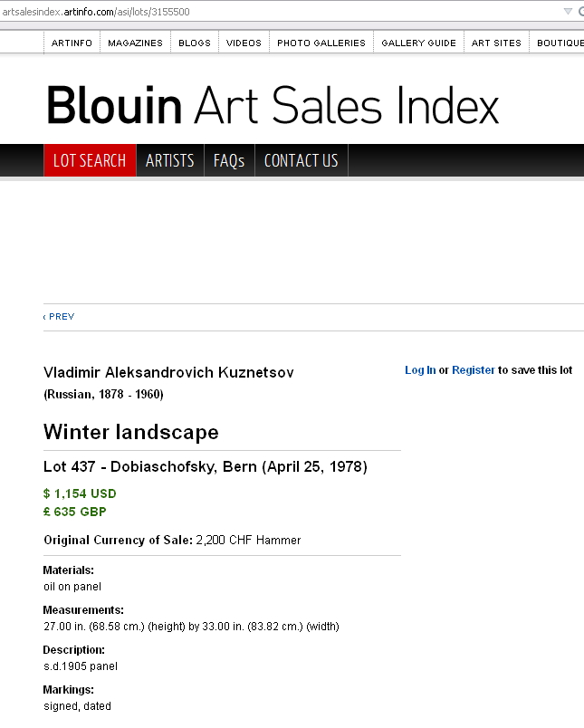Click the Register link
584x728 pixels.
click(x=474, y=370)
